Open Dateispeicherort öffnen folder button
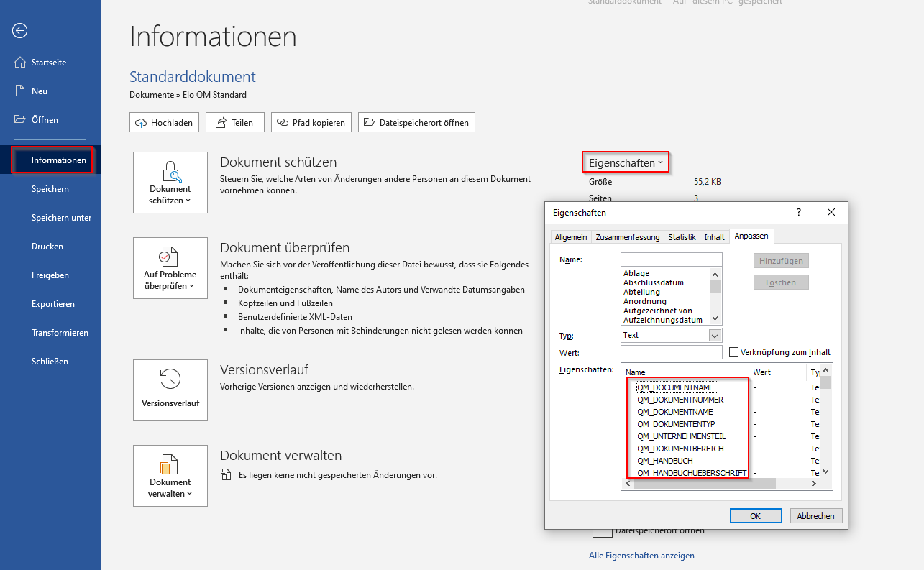 click(x=416, y=123)
